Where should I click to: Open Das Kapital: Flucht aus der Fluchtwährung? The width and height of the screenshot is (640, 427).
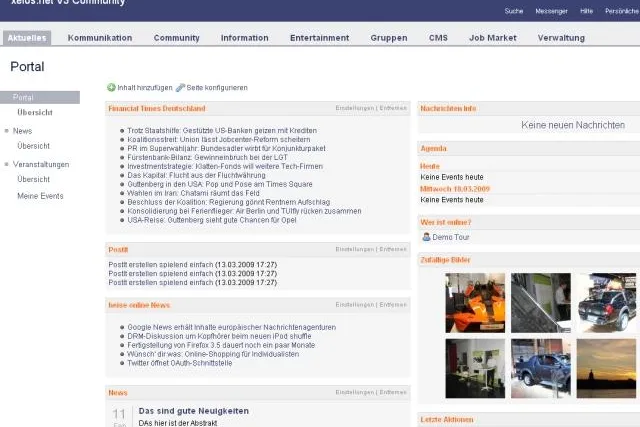tap(196, 175)
